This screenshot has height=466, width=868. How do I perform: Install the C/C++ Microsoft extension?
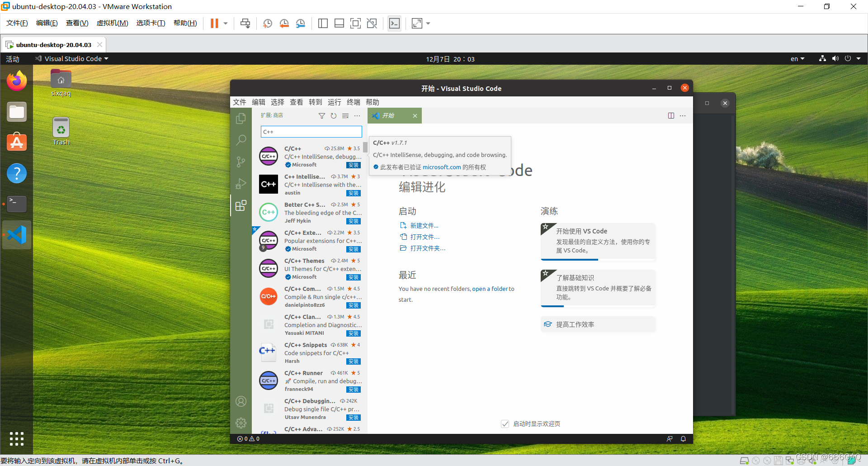point(354,165)
